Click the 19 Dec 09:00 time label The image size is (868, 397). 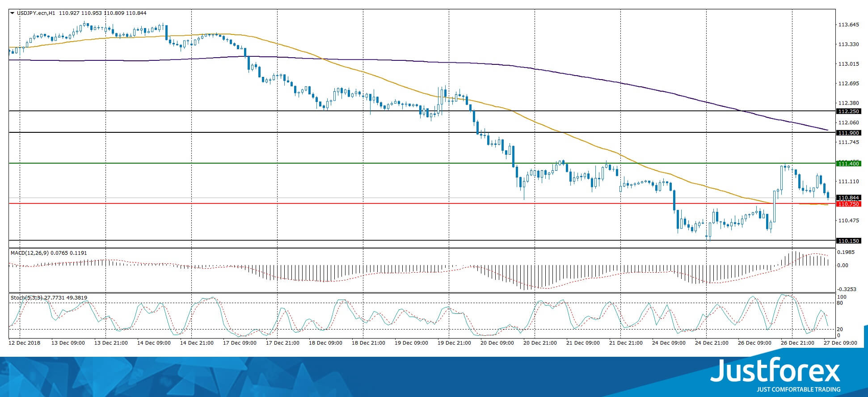411,343
